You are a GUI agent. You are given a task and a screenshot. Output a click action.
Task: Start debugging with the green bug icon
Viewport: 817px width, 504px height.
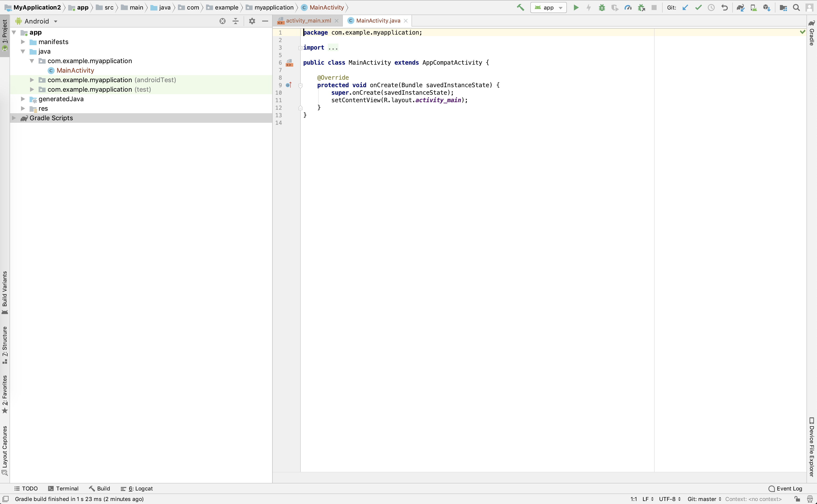click(x=602, y=7)
